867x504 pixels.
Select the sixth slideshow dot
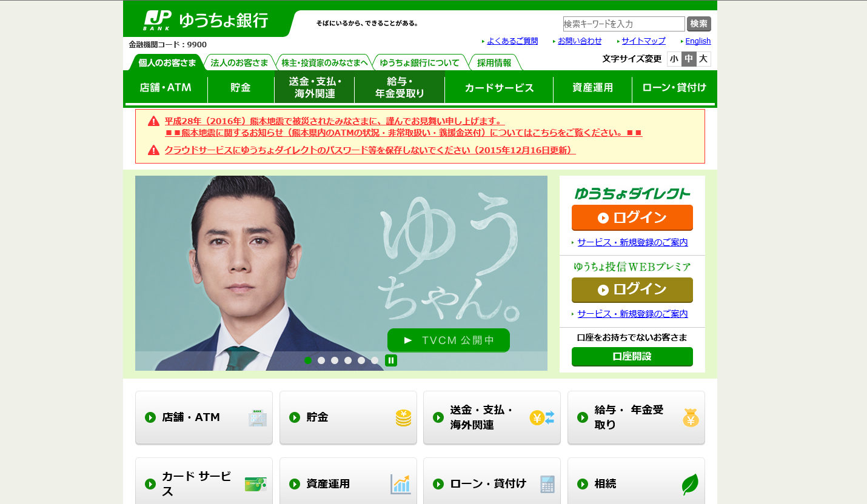coord(375,360)
